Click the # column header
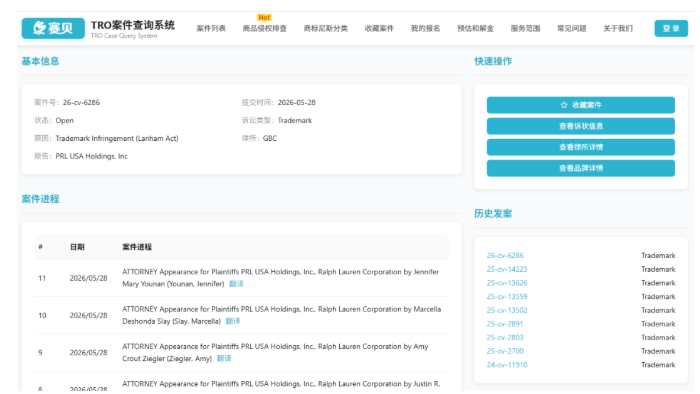The image size is (700, 394). (x=40, y=247)
